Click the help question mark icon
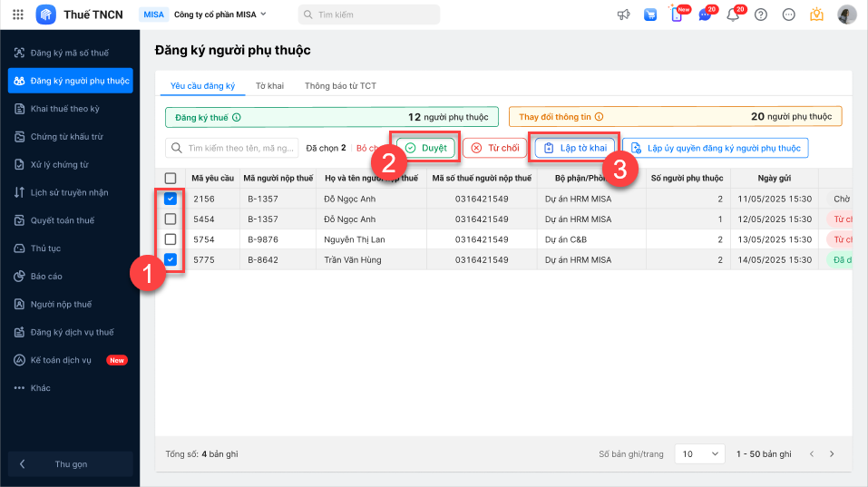 click(x=761, y=15)
